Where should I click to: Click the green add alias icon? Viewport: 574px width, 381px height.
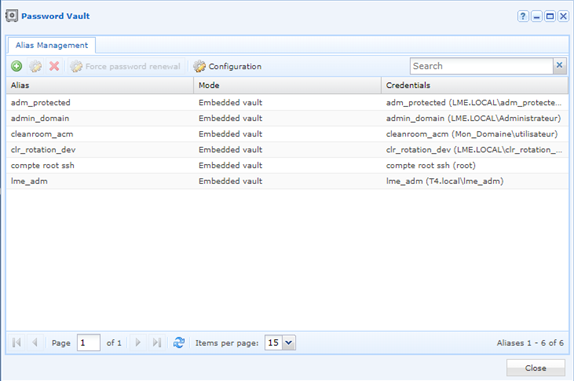16,66
